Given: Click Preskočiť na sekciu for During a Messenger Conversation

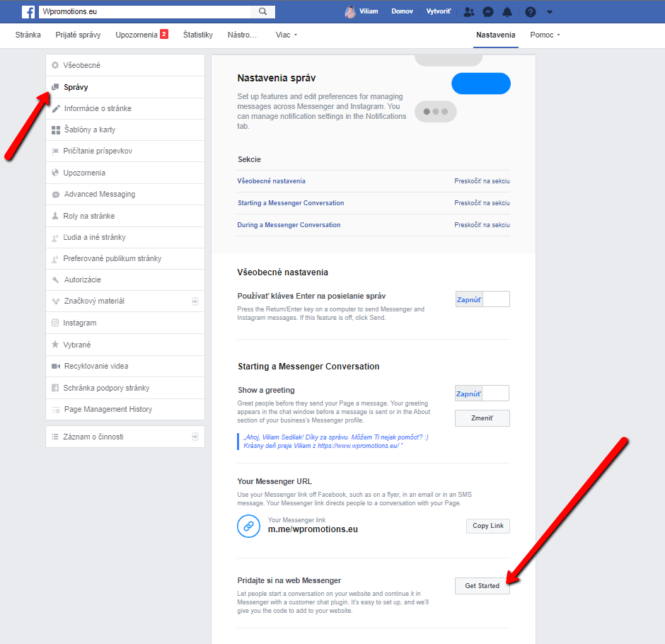Looking at the screenshot, I should click(482, 225).
